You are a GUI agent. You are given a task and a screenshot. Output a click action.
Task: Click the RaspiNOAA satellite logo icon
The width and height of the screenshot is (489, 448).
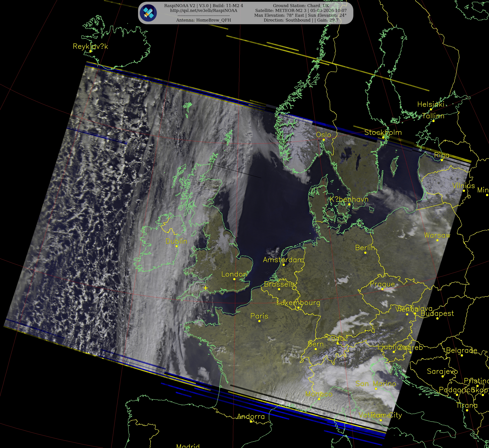(148, 13)
